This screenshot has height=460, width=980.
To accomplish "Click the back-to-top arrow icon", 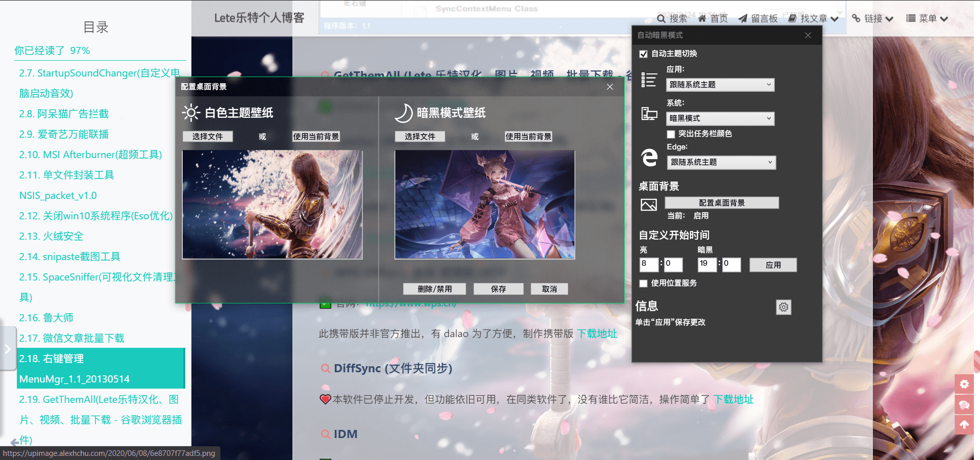I will [x=964, y=424].
